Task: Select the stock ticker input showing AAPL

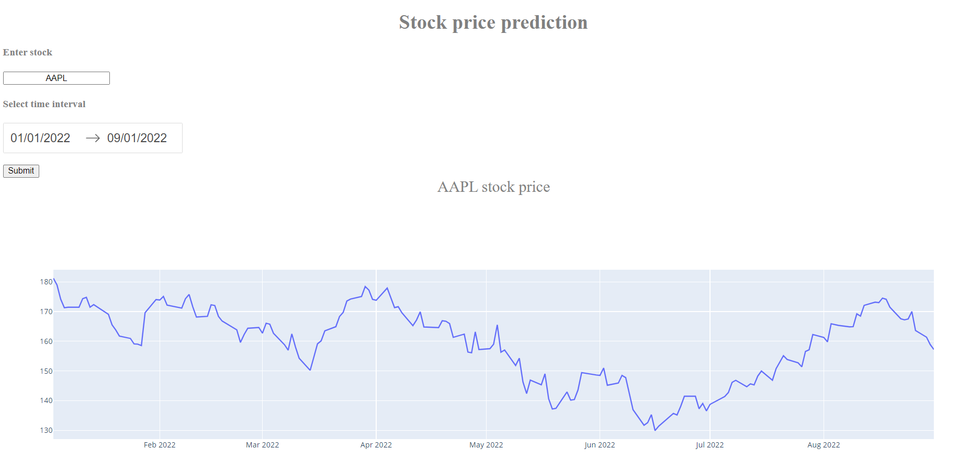Action: coord(56,77)
